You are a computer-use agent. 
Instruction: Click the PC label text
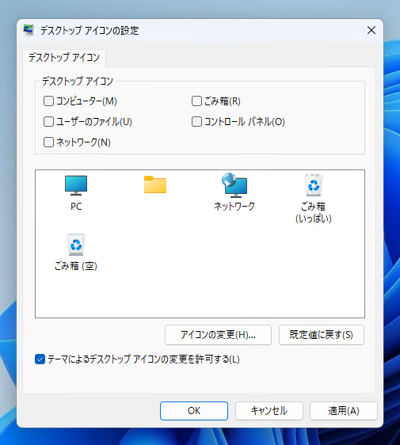tap(76, 207)
